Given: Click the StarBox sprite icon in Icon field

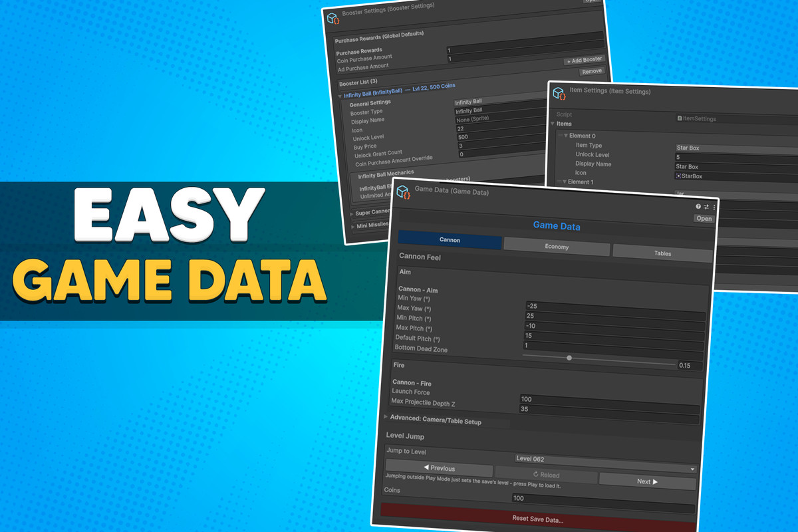Looking at the screenshot, I should 678,176.
